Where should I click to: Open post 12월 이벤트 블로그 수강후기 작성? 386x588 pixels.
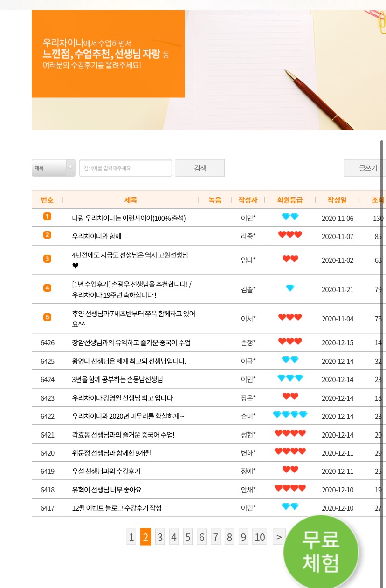tap(117, 508)
